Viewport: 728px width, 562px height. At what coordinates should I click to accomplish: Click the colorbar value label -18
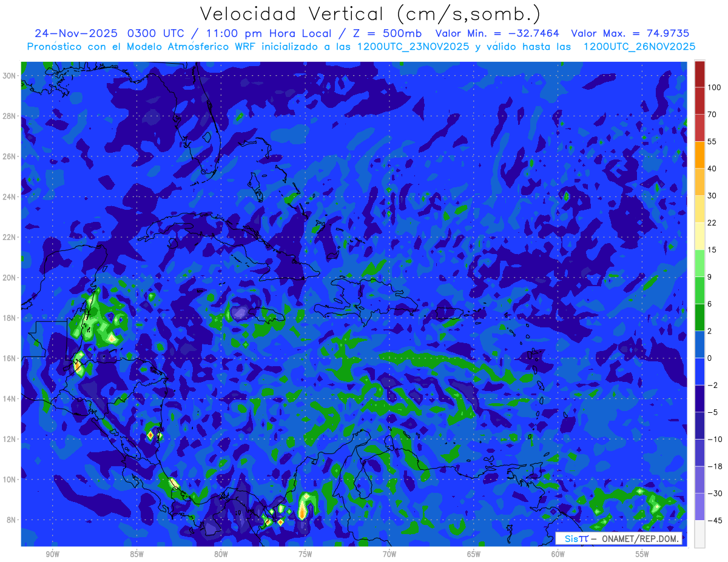(715, 466)
